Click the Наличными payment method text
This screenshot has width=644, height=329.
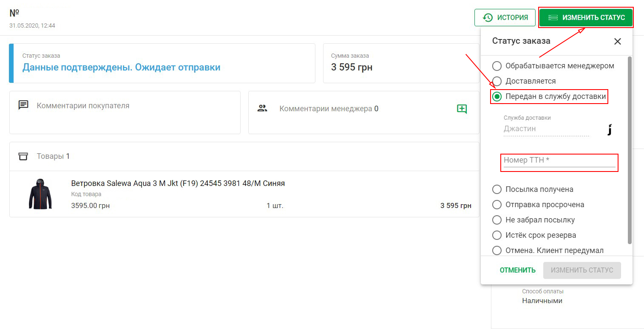(542, 301)
